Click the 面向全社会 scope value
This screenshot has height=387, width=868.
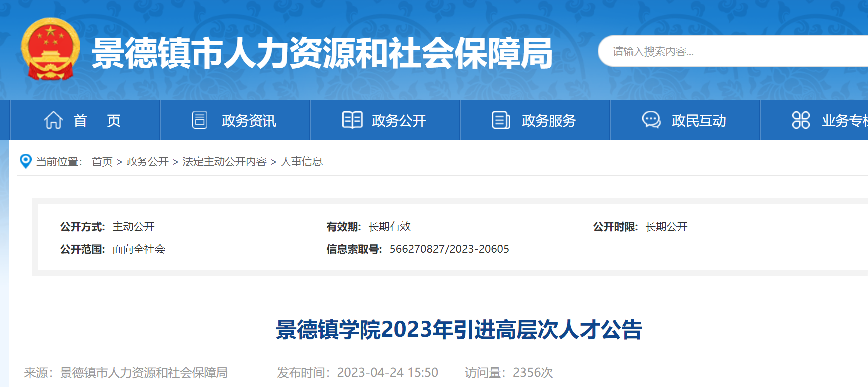click(x=139, y=249)
